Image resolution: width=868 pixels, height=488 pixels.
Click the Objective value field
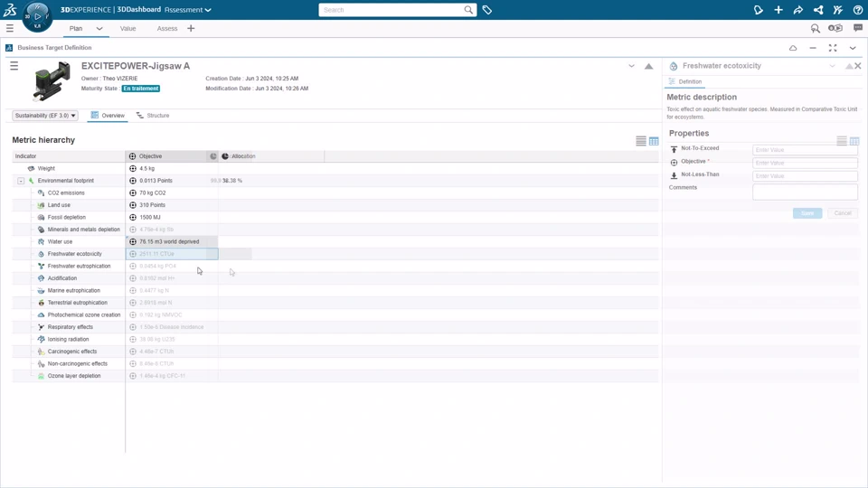click(x=805, y=164)
